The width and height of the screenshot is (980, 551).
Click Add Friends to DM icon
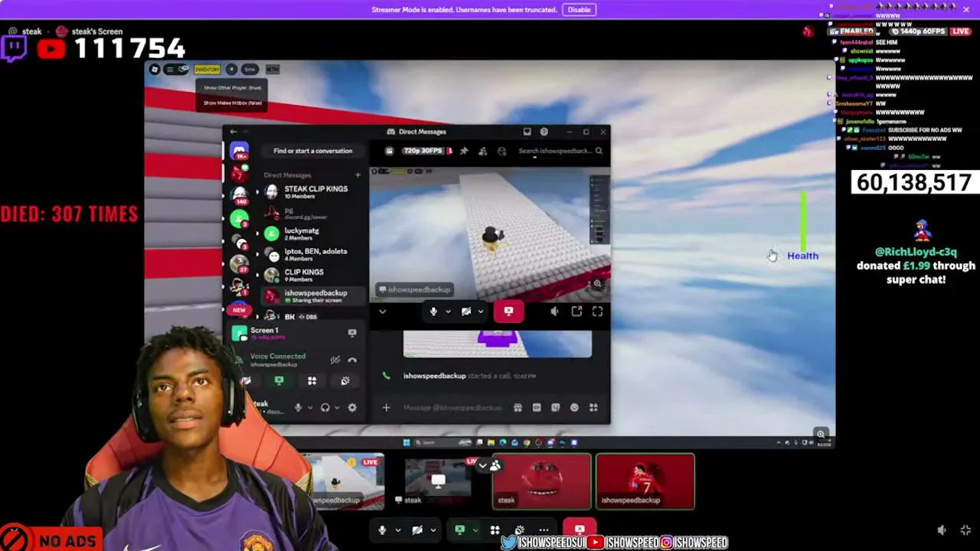coord(483,151)
